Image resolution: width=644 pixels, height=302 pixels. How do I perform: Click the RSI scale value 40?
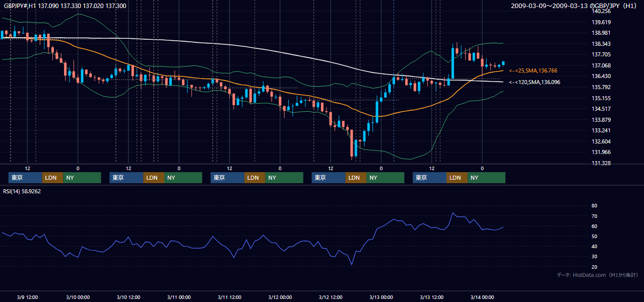click(594, 246)
